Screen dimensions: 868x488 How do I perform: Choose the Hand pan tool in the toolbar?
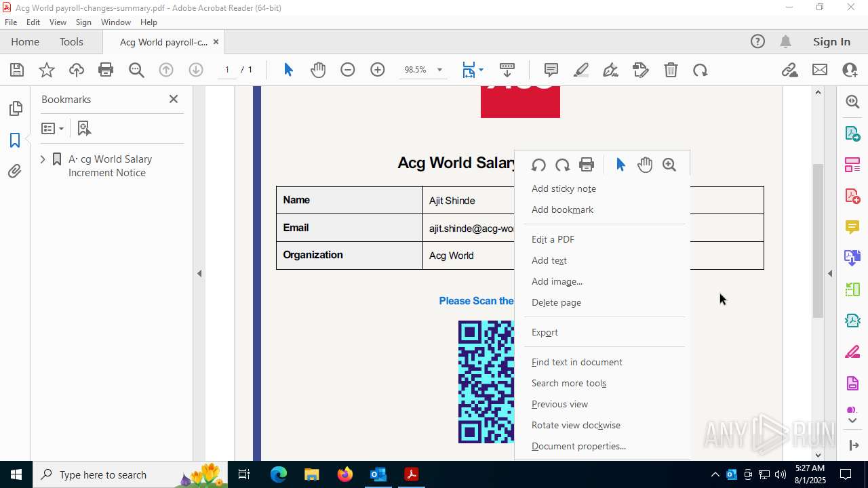[x=318, y=70]
